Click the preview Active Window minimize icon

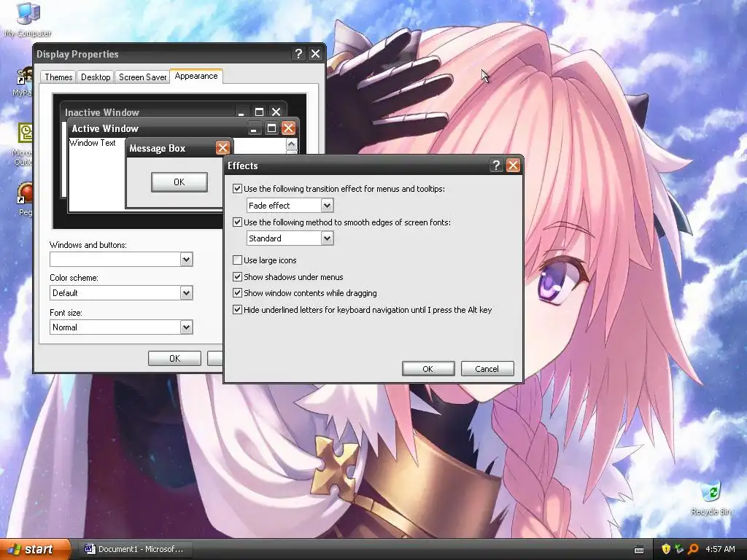pos(255,128)
